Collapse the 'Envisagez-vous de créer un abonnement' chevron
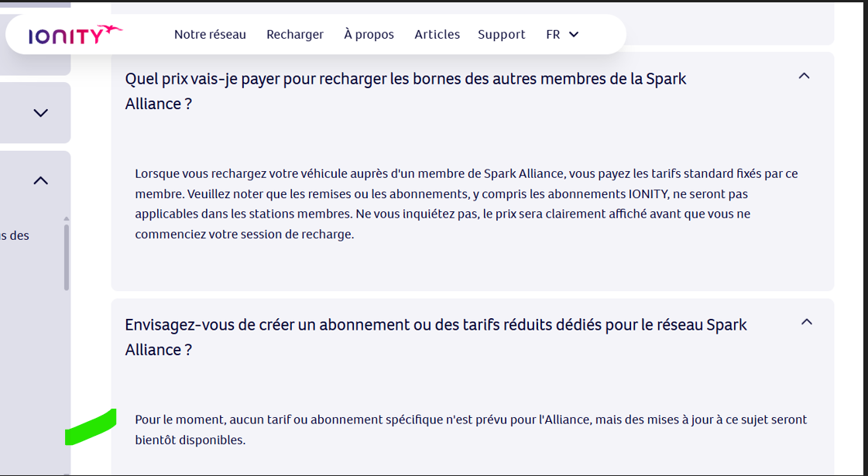 click(807, 321)
